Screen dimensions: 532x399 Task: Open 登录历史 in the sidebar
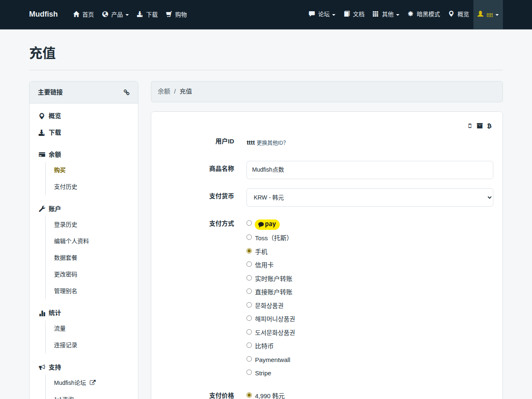pos(66,225)
